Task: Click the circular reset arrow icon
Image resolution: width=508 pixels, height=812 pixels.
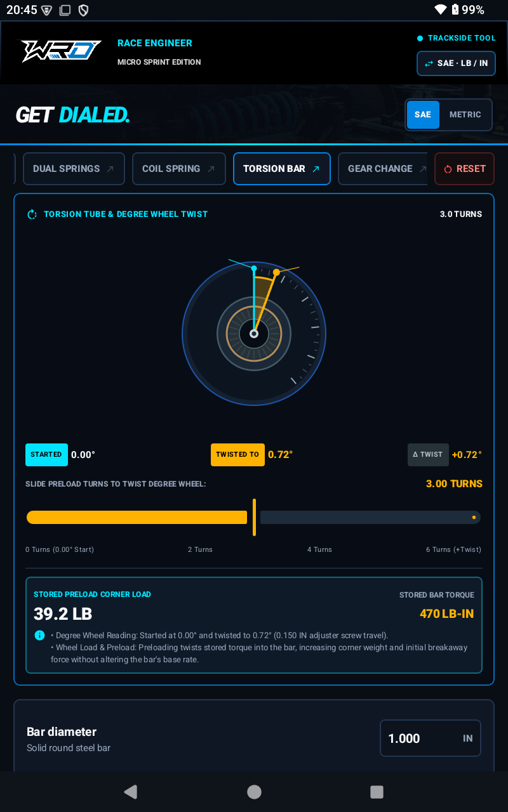Action: (x=448, y=169)
